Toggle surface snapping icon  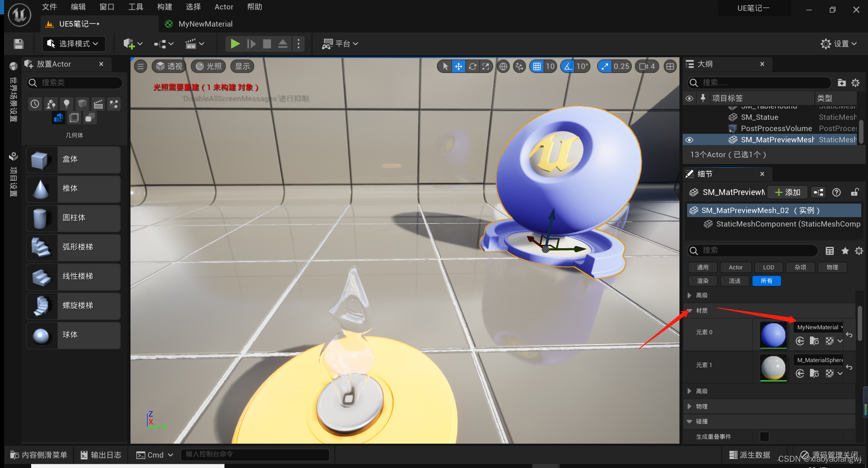(519, 66)
